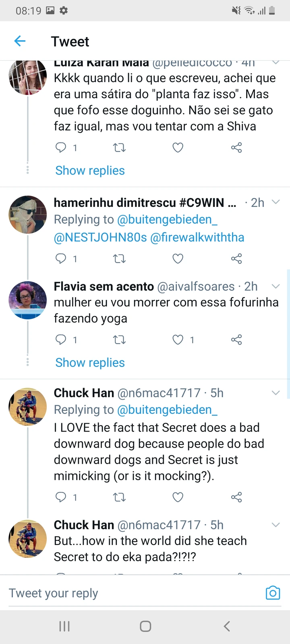Open camera icon in reply bar
290x644 pixels.
273,593
